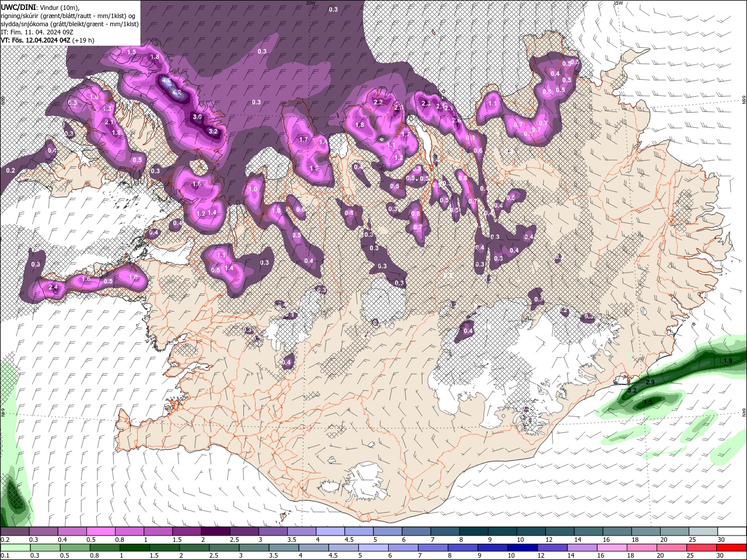Click the header line 'UWC/DINI: Vindur (10m),'

pos(39,7)
